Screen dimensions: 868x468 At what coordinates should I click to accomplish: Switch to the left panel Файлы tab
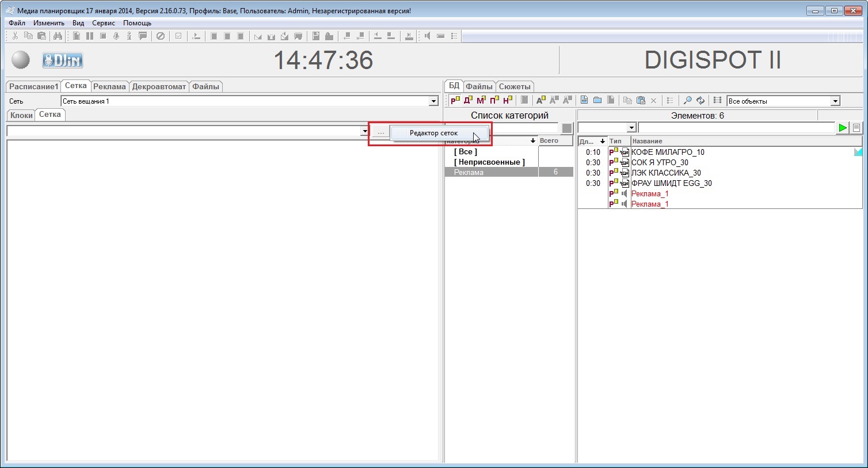(205, 87)
